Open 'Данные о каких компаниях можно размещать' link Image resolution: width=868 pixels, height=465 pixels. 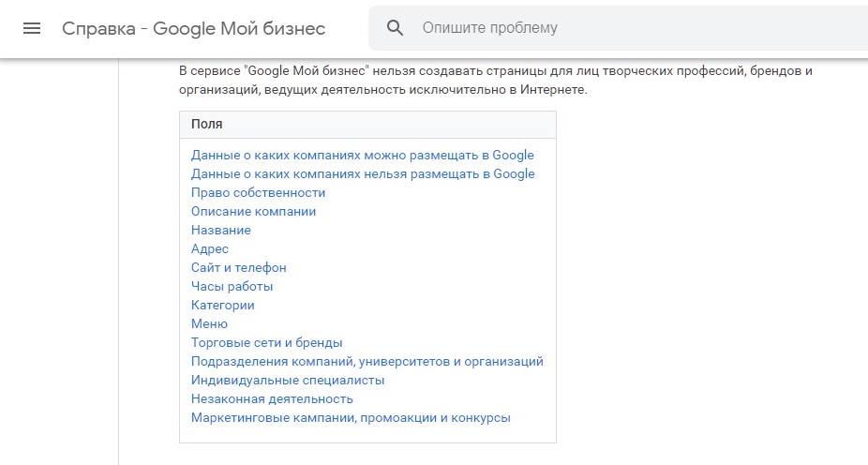362,156
